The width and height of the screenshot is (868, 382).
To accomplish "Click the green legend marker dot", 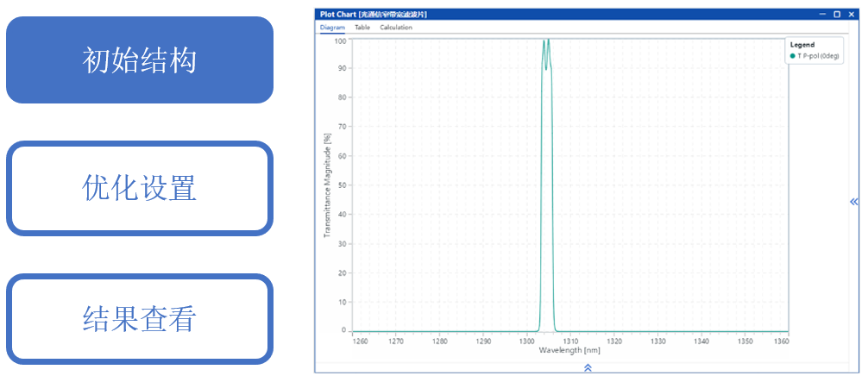I will (x=793, y=56).
